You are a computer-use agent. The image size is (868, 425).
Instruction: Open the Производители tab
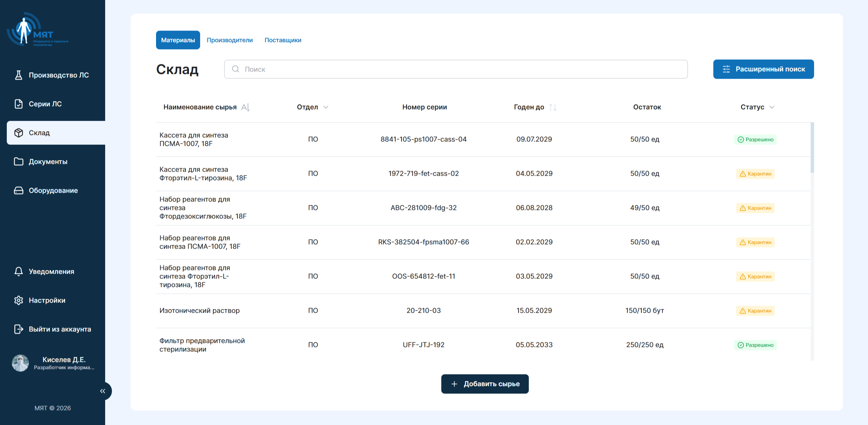pyautogui.click(x=230, y=40)
